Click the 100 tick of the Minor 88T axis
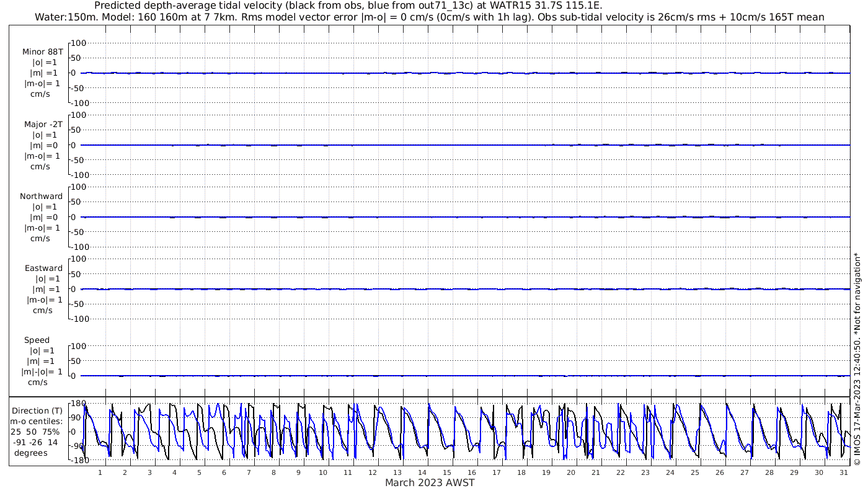Screen dimensions: 868x496 pos(78,43)
